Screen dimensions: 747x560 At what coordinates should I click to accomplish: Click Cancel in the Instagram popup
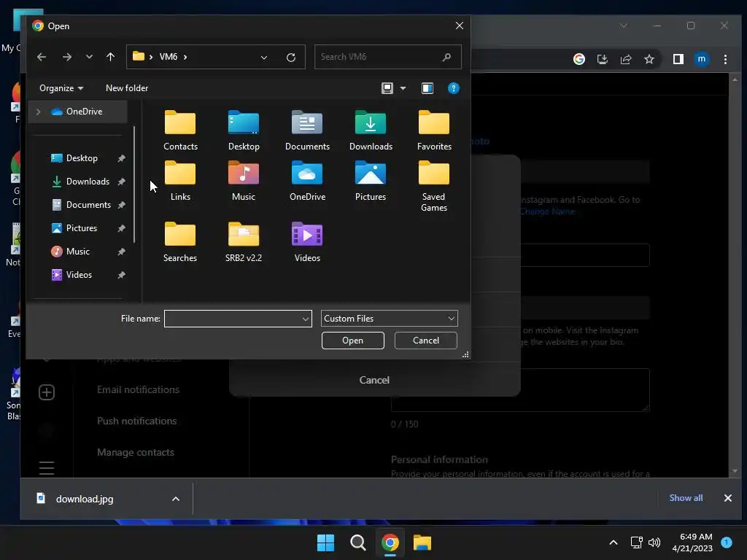click(374, 380)
